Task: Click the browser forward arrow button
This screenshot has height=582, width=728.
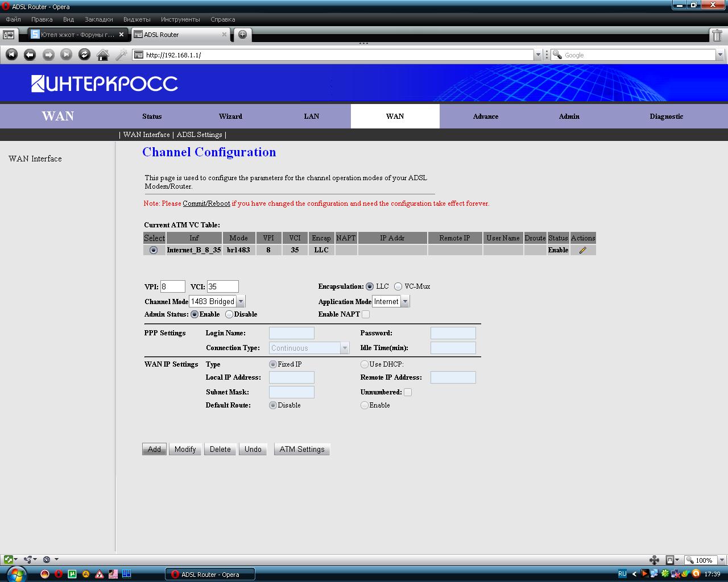Action: tap(48, 55)
